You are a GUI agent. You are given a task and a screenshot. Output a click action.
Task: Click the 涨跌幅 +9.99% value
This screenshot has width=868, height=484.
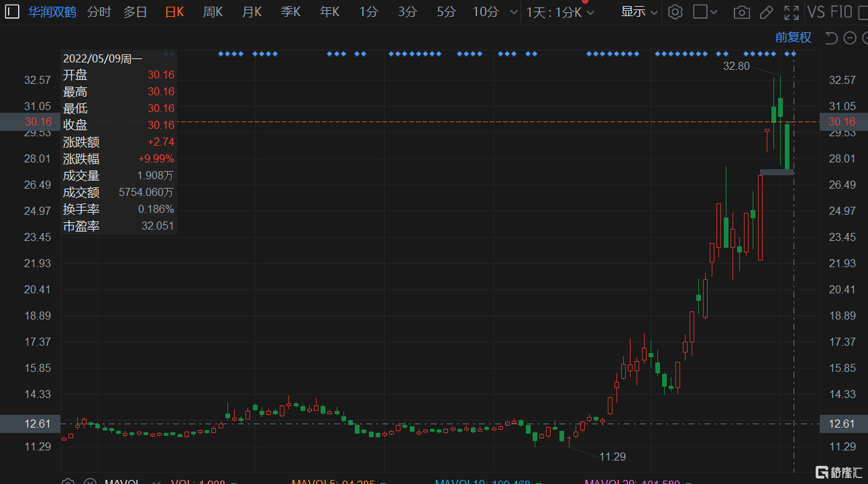click(x=156, y=159)
